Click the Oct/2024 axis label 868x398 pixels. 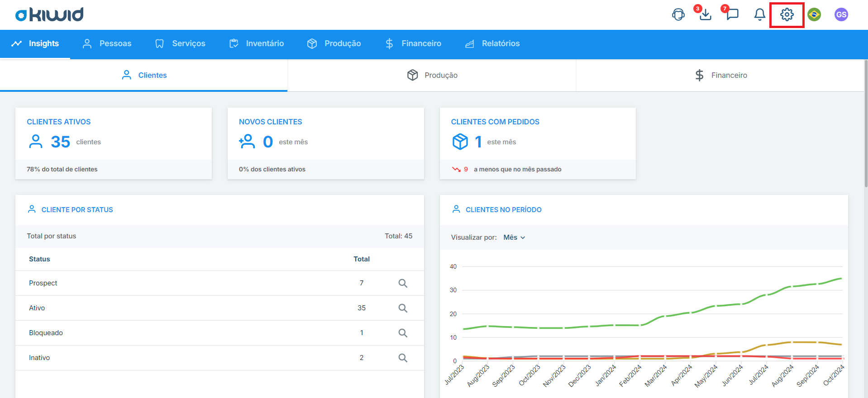pos(834,375)
